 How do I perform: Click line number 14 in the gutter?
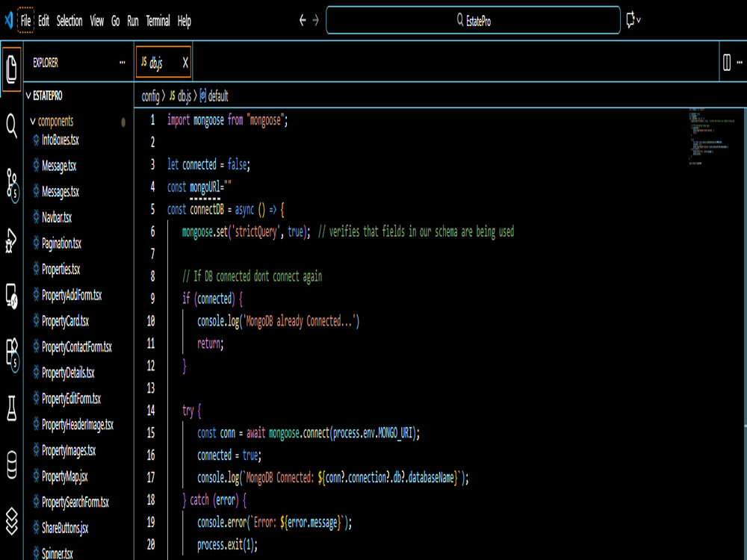[151, 410]
